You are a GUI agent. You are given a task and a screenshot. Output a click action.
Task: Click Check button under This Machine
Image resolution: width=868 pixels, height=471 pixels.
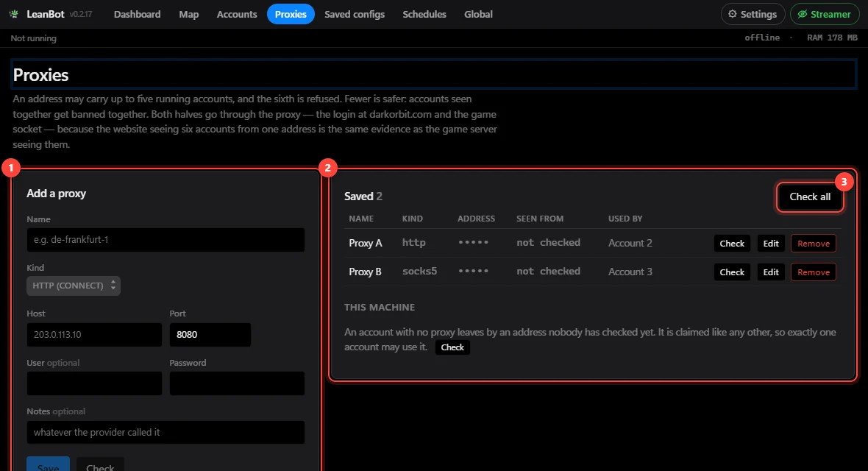tap(452, 347)
